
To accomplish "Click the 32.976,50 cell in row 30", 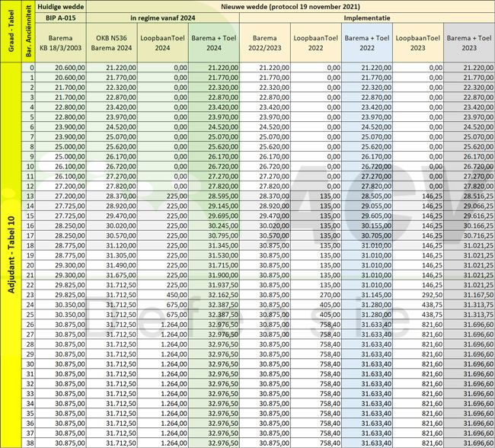I will (x=214, y=364).
